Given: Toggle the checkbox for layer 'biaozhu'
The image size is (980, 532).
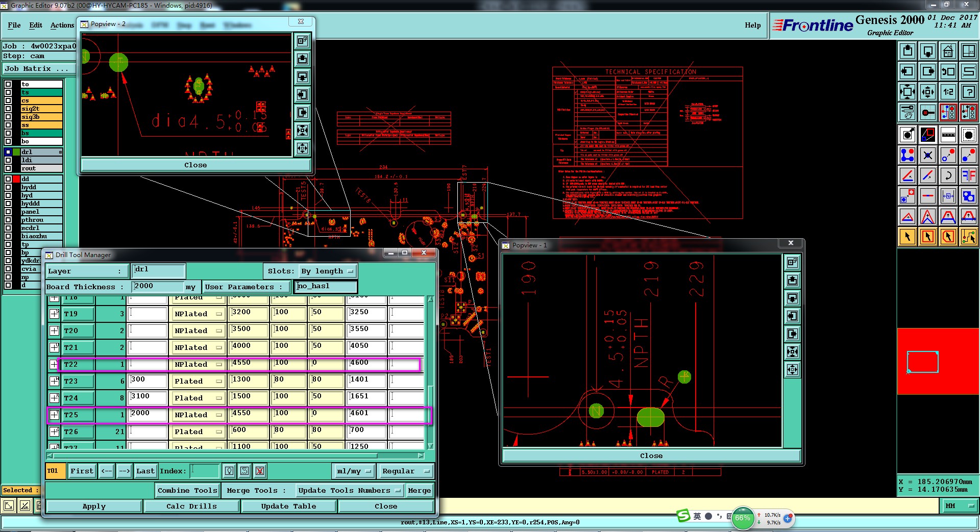Looking at the screenshot, I should 8,236.
